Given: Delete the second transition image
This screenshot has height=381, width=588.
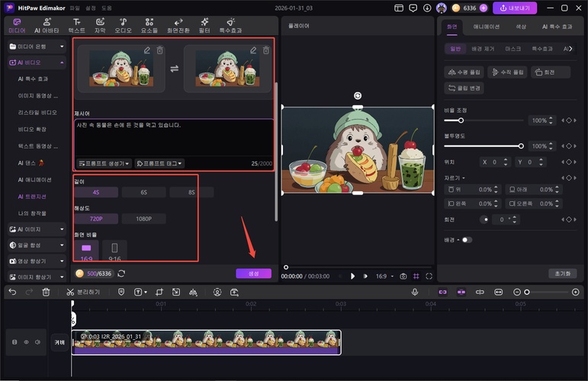Looking at the screenshot, I should 266,50.
